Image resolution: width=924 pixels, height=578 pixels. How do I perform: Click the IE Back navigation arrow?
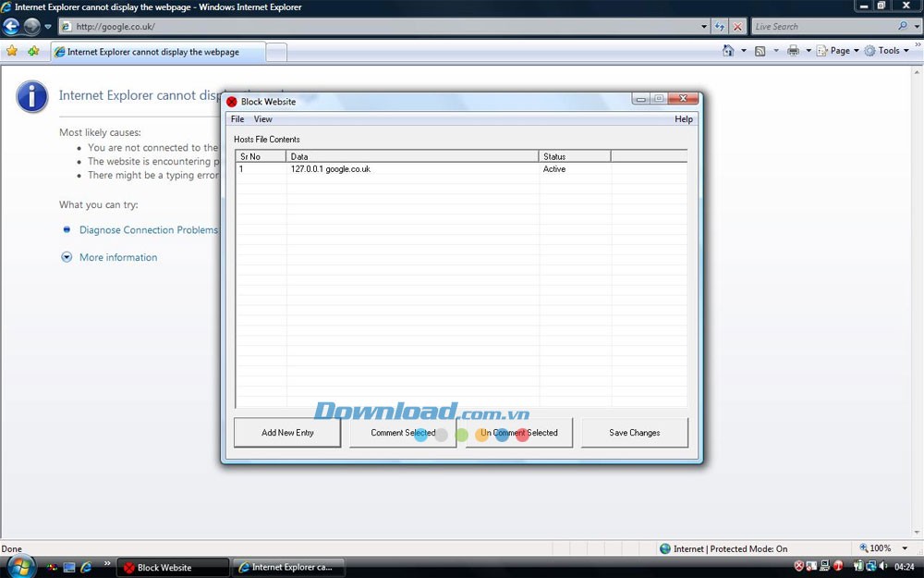[x=11, y=27]
